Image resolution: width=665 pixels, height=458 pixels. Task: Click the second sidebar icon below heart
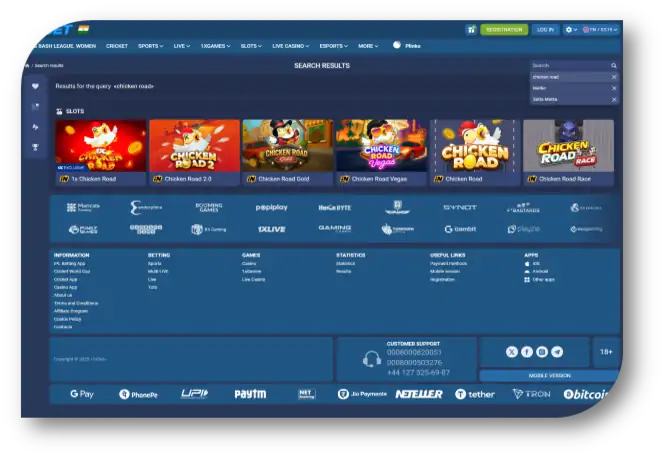(x=35, y=106)
